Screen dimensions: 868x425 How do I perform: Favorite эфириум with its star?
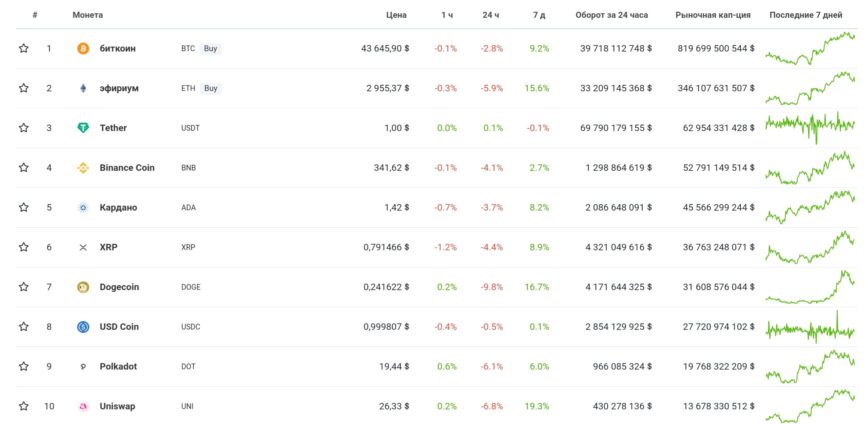23,88
